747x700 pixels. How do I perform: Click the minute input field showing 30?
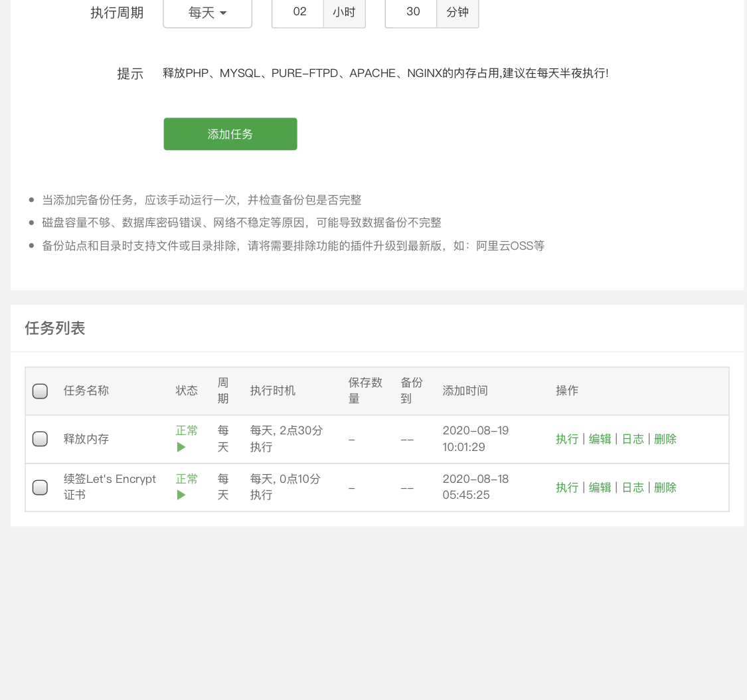point(411,12)
